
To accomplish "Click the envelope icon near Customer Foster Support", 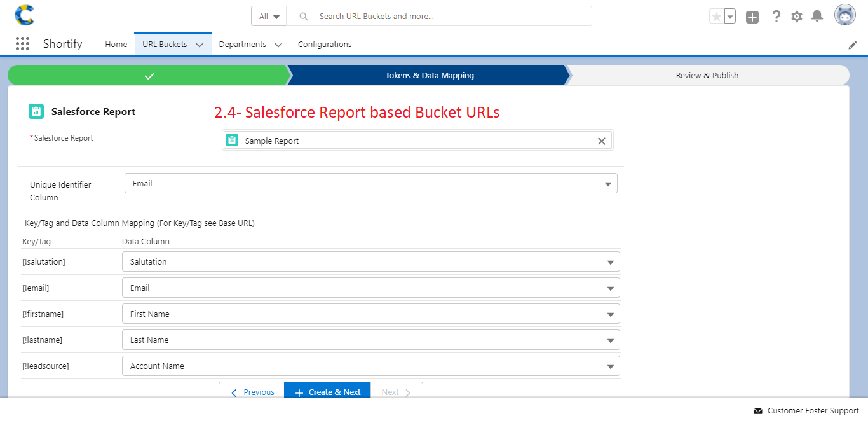I will 756,410.
